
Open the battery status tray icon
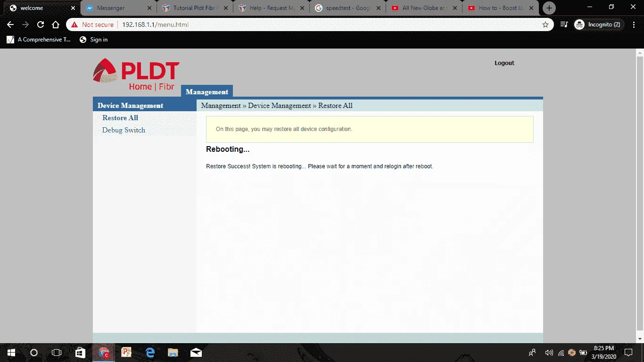583,352
